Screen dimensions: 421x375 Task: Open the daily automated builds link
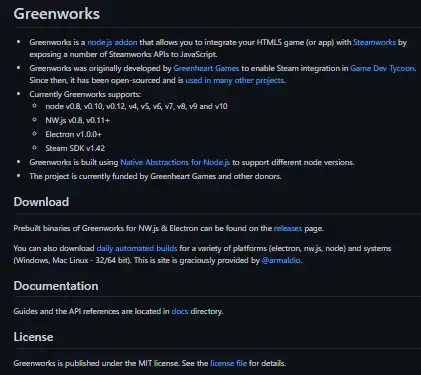point(137,248)
